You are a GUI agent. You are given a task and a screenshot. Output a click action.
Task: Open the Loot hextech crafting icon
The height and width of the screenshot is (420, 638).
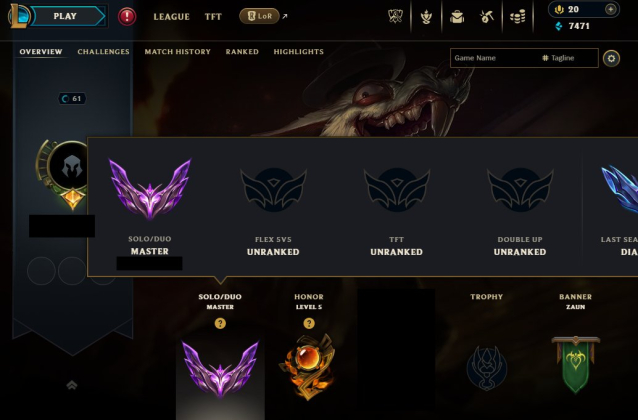coord(487,17)
